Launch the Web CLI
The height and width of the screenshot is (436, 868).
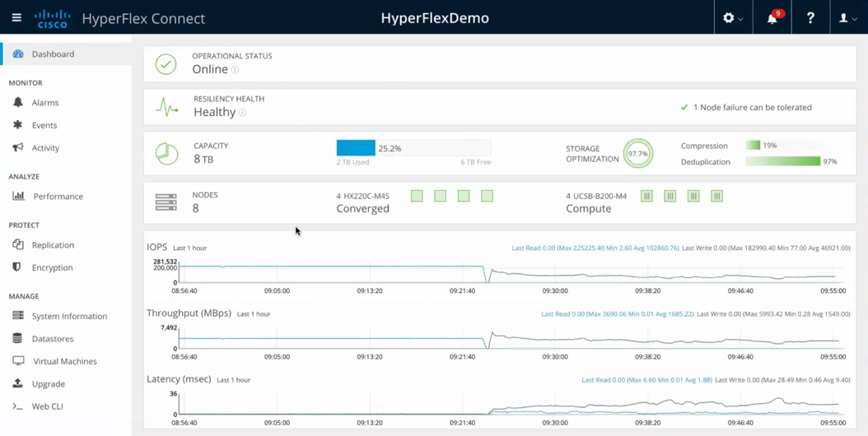click(47, 406)
